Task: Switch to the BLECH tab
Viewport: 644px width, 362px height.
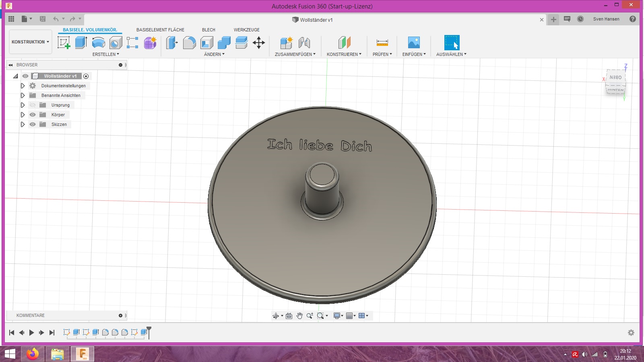Action: pos(208,30)
